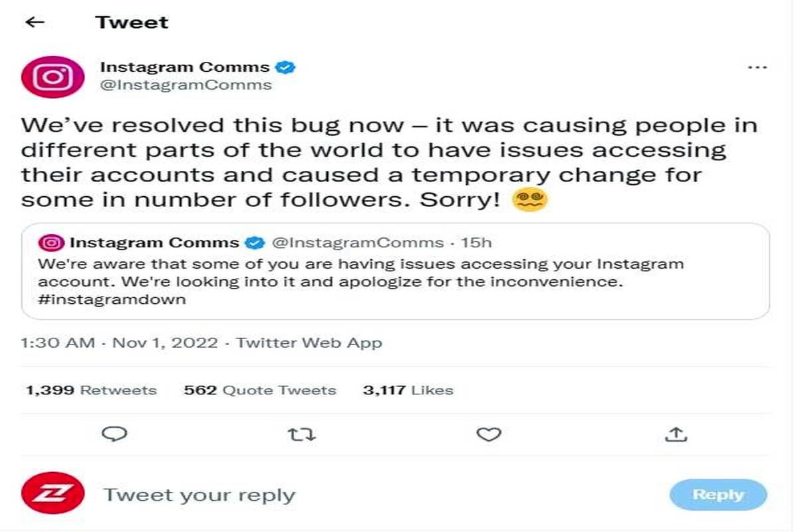The width and height of the screenshot is (798, 532).
Task: Show the 3,117 Likes list
Action: (408, 390)
